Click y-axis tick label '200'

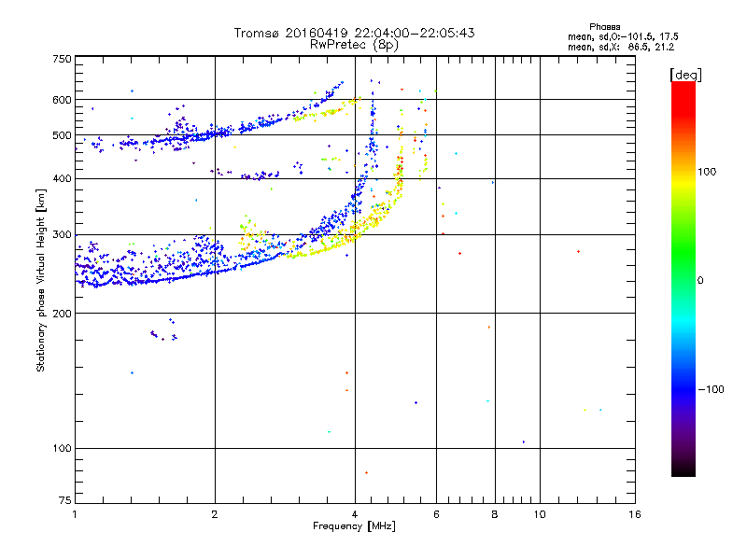pyautogui.click(x=62, y=314)
